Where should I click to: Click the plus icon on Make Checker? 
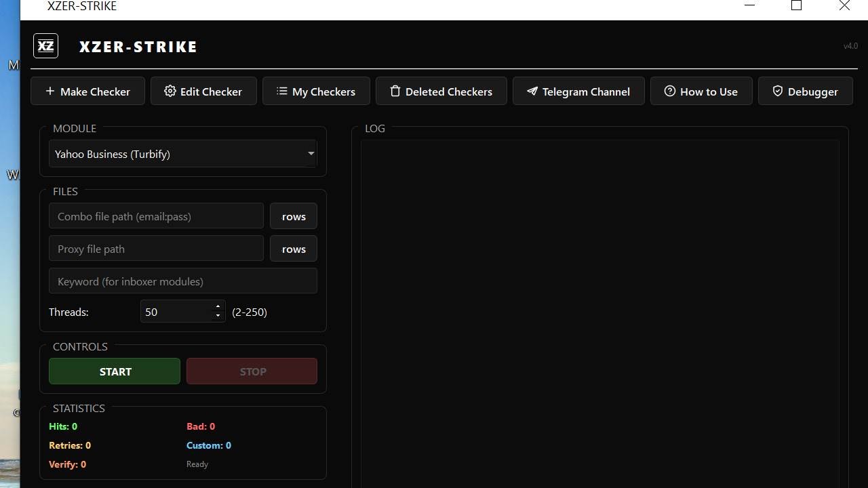pyautogui.click(x=50, y=91)
